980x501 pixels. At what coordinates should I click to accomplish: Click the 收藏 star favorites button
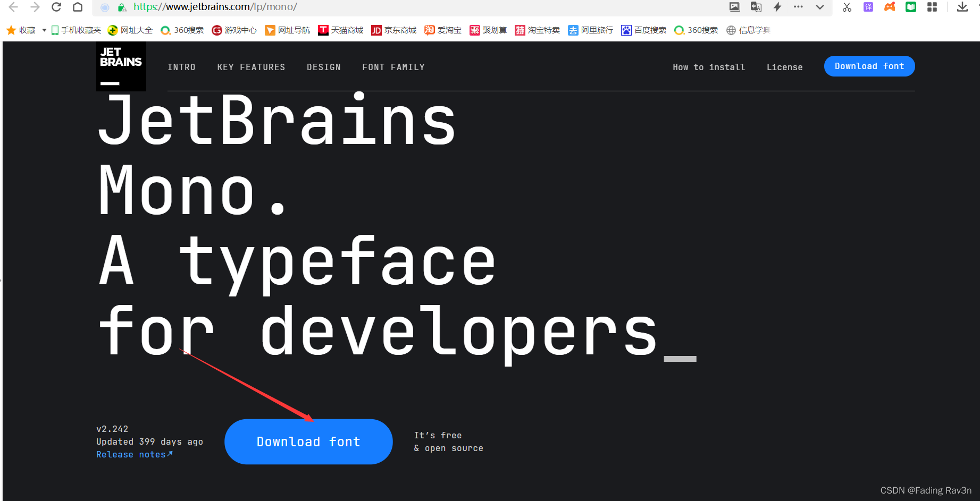click(x=21, y=30)
